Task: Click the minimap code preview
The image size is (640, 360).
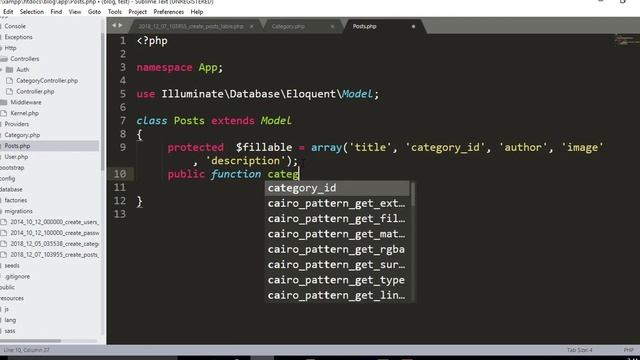Action: pyautogui.click(x=627, y=40)
